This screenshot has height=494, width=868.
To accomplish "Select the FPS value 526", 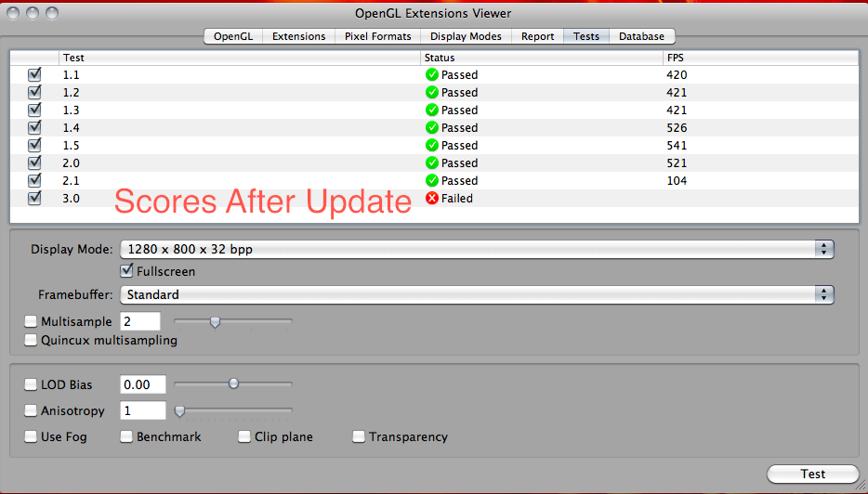I will point(677,128).
